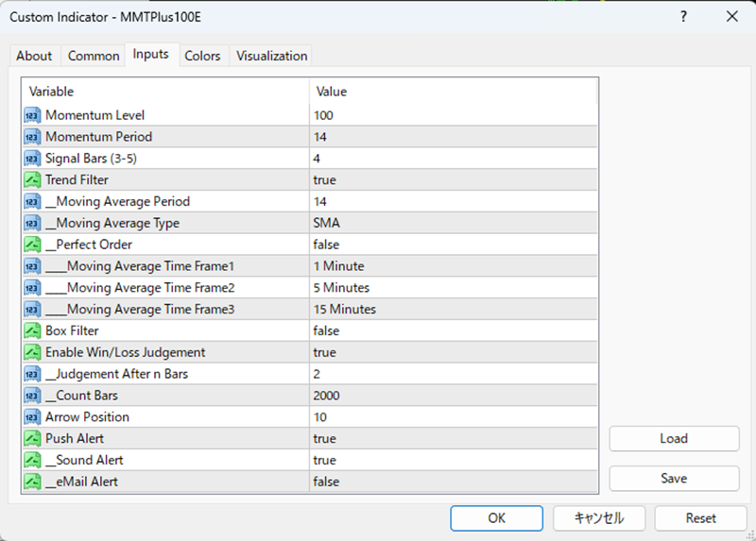This screenshot has height=541, width=756.
Task: Click the icon beside __Judgement After n Bars
Action: tap(32, 374)
